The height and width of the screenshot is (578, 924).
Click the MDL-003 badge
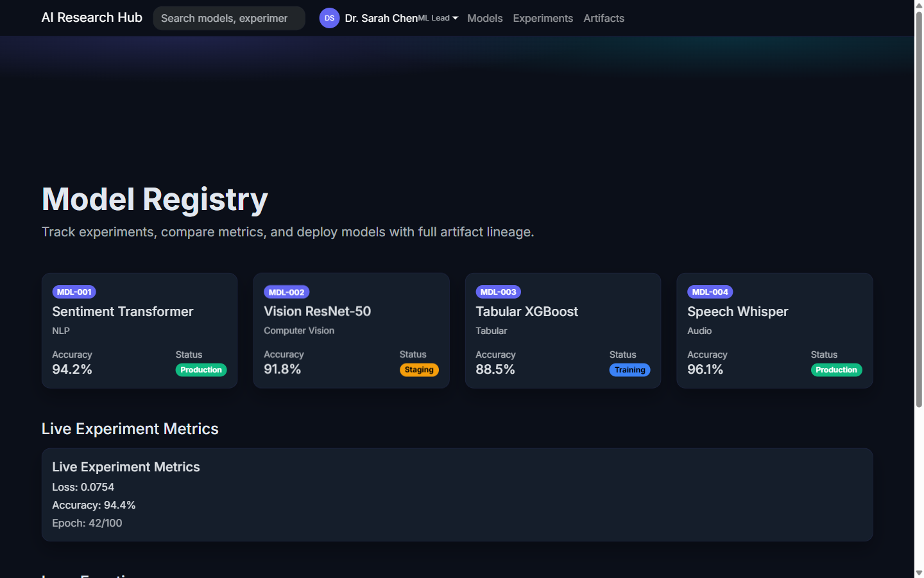point(499,292)
